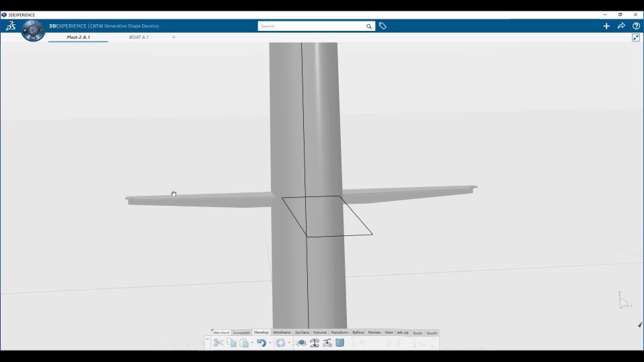Collapse the action bar chevron
This screenshot has width=644, height=362.
point(207,339)
